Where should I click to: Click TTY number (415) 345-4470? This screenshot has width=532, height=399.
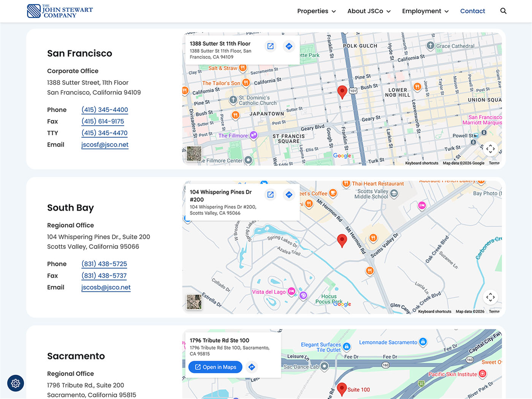104,133
